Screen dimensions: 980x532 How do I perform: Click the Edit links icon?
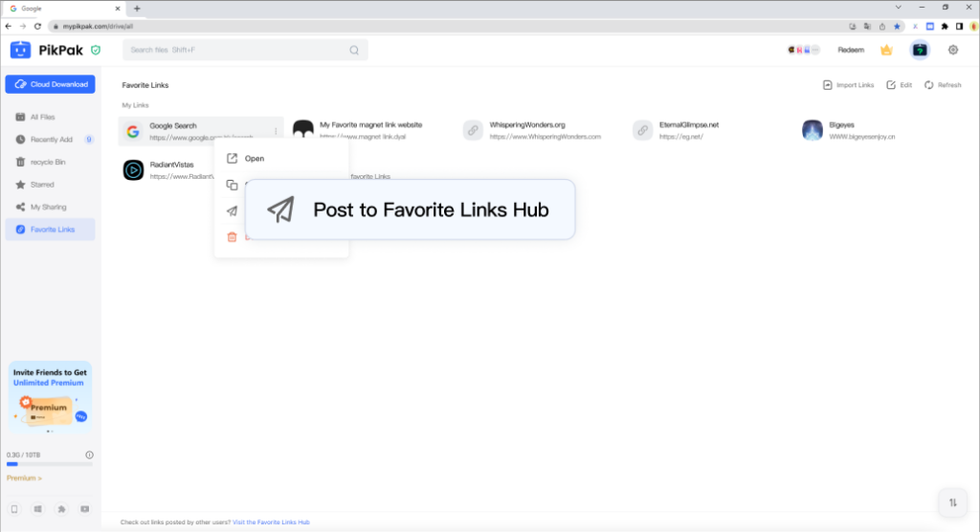coord(899,85)
